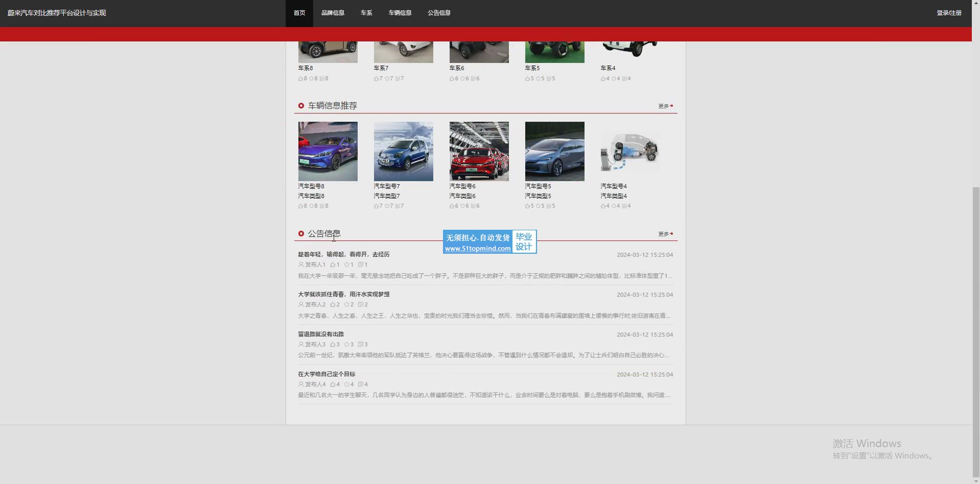Click thumbs-up icon under 车系5
Viewport: 980px width, 484px height.
(x=527, y=79)
